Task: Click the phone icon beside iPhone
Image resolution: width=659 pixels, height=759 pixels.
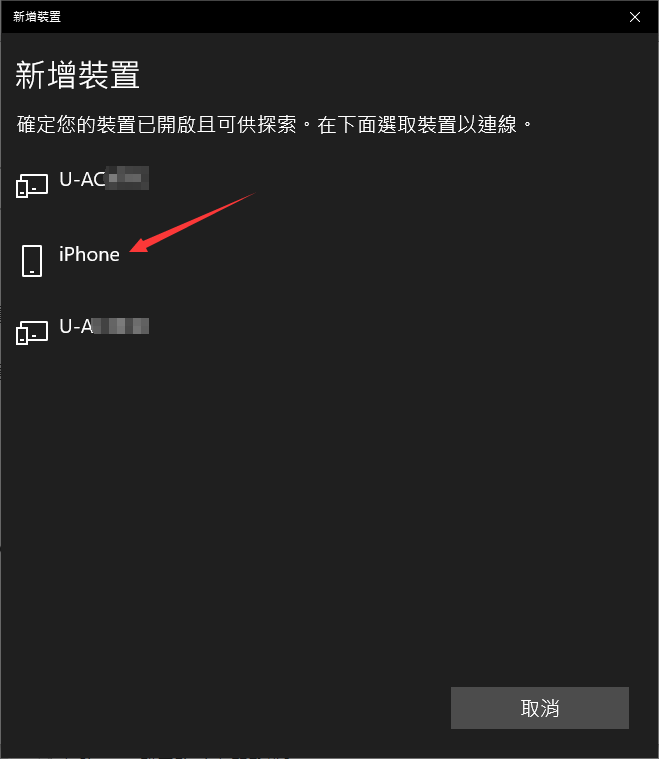Action: pyautogui.click(x=32, y=260)
